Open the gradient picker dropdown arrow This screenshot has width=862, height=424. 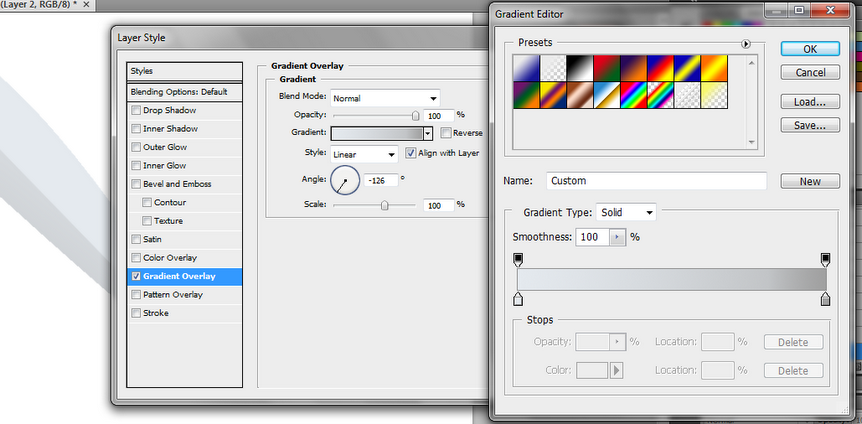point(428,133)
